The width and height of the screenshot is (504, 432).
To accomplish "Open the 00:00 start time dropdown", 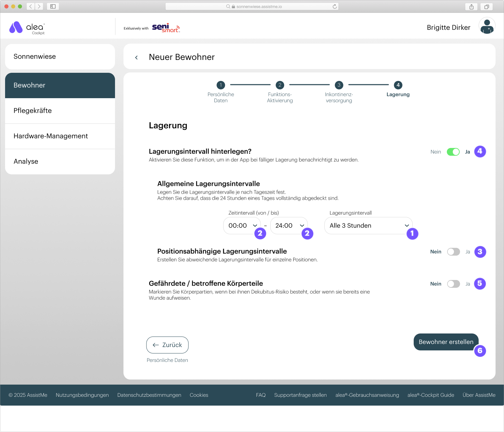I will click(x=242, y=226).
